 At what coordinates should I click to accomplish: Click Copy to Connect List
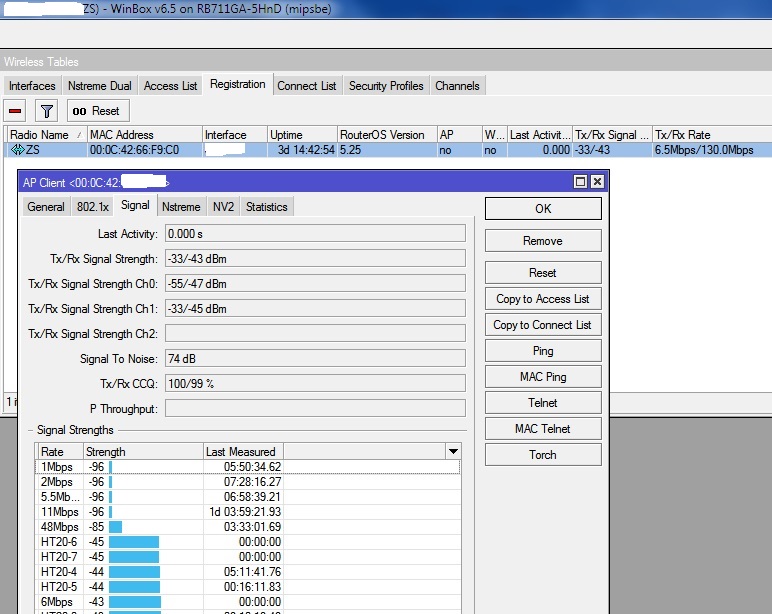click(x=543, y=325)
